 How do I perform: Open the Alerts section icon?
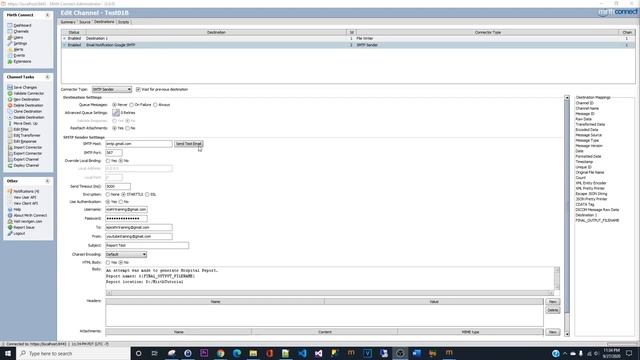coord(10,49)
